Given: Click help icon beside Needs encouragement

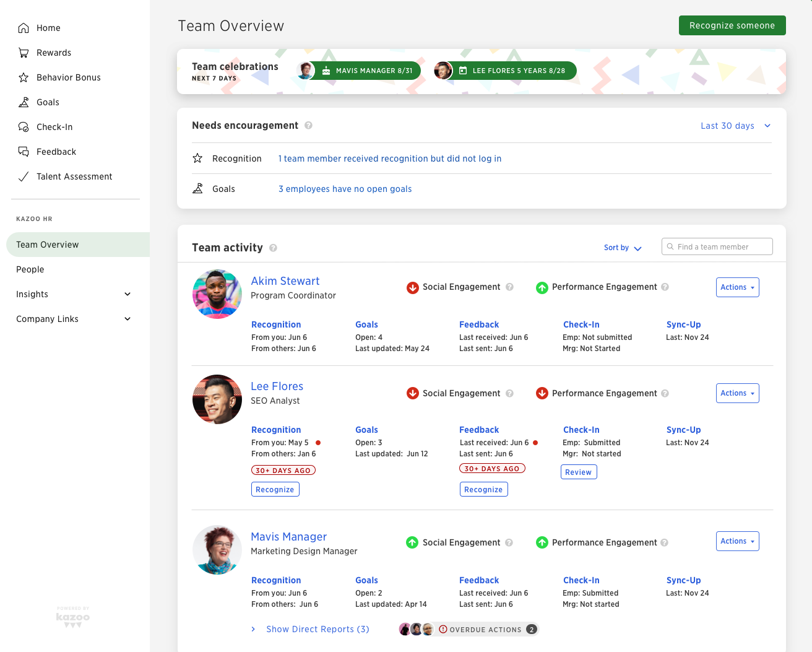Looking at the screenshot, I should click(x=308, y=126).
